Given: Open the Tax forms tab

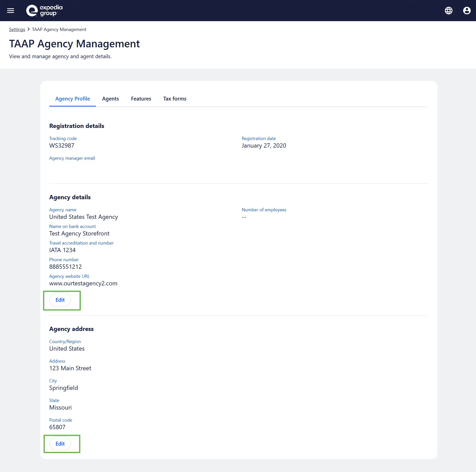Looking at the screenshot, I should click(175, 98).
